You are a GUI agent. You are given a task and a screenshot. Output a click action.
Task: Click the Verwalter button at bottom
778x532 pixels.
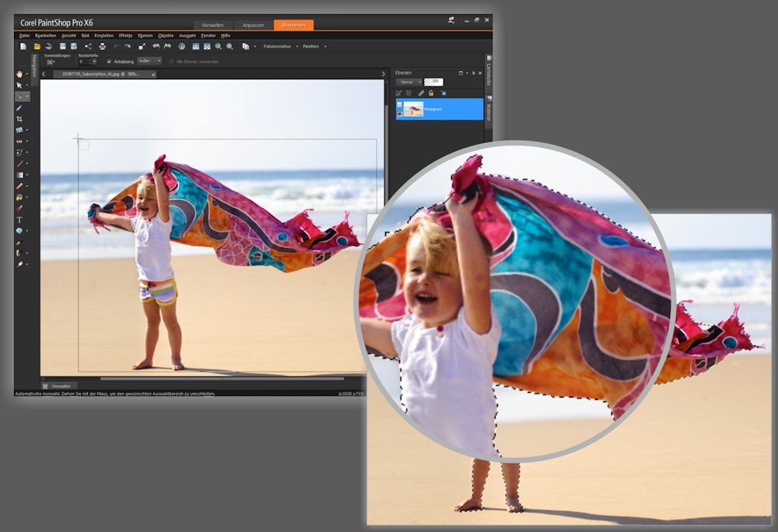pyautogui.click(x=58, y=386)
